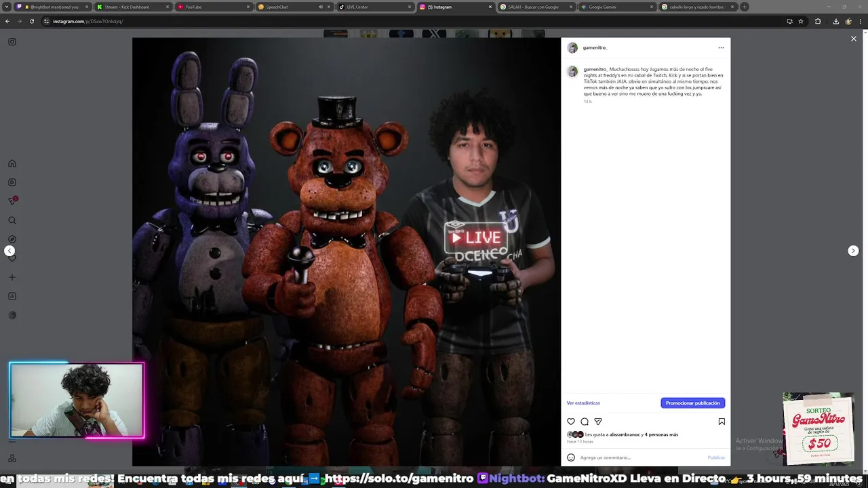Switch to Stream - Kick Dashboard tab
Image resolution: width=868 pixels, height=488 pixels.
pos(133,7)
